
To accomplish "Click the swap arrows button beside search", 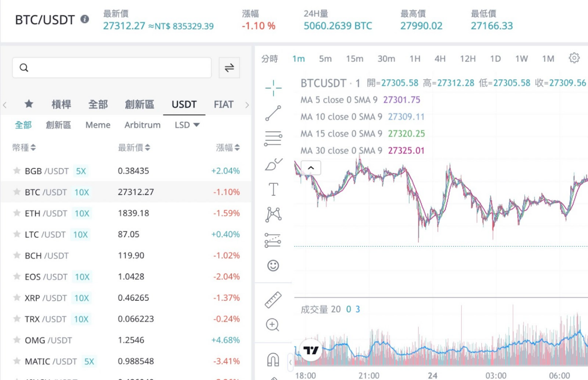I will [229, 68].
